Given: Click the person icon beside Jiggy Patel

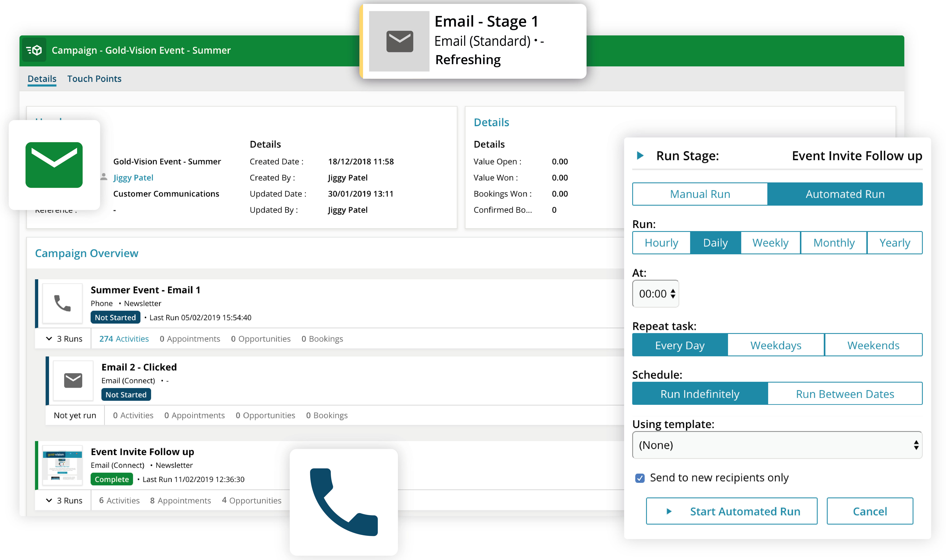Looking at the screenshot, I should coord(104,177).
